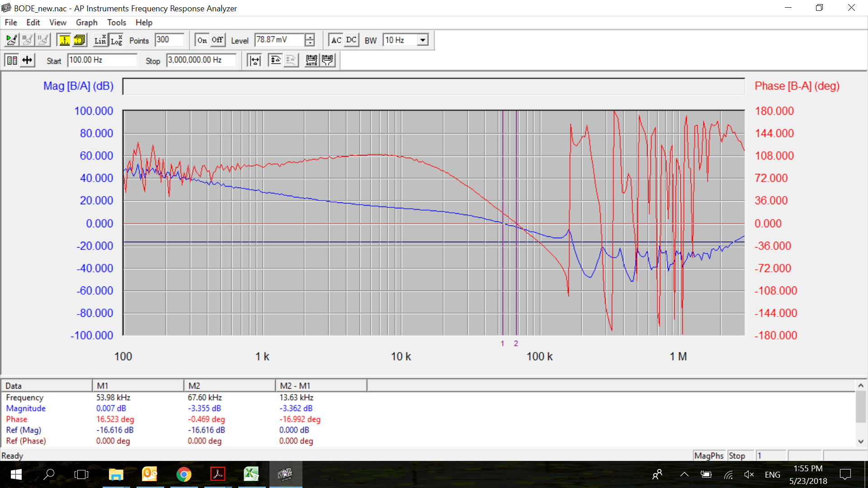The height and width of the screenshot is (488, 868).
Task: Open the View menu
Action: pyautogui.click(x=58, y=23)
